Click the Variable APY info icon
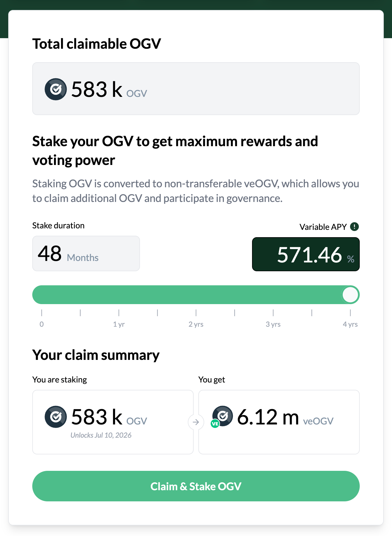This screenshot has width=392, height=536. click(354, 227)
